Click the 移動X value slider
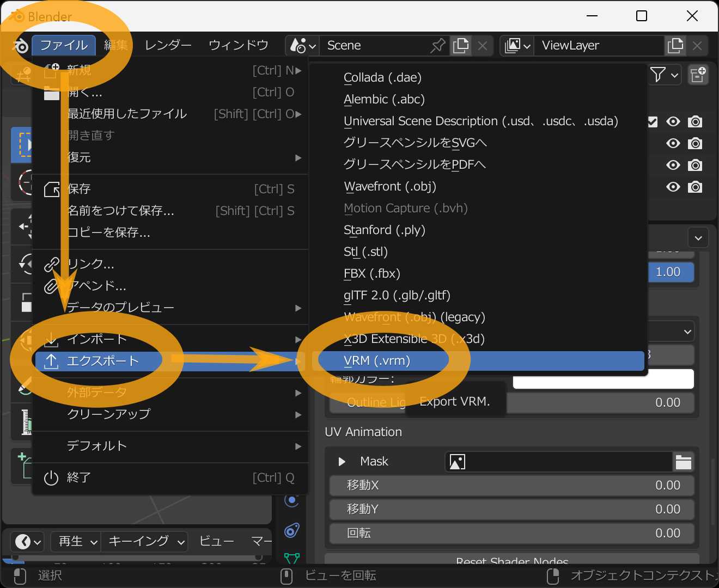Viewport: 719px width, 588px height. pos(512,486)
